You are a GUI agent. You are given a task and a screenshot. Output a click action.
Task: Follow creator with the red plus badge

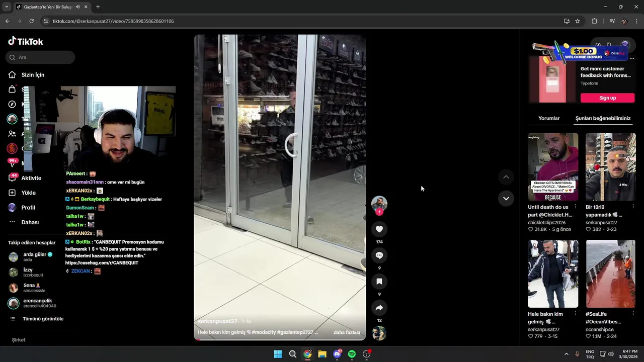click(379, 212)
